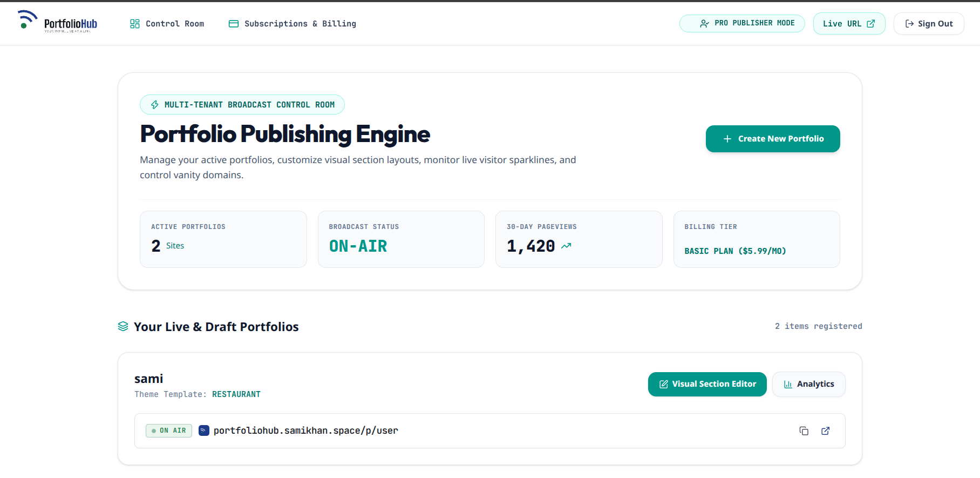Click the layers icon beside Your Live & Draft Portfolios

pos(123,326)
